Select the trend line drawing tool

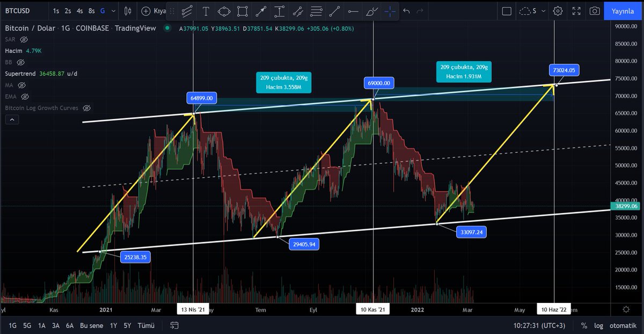click(x=334, y=11)
